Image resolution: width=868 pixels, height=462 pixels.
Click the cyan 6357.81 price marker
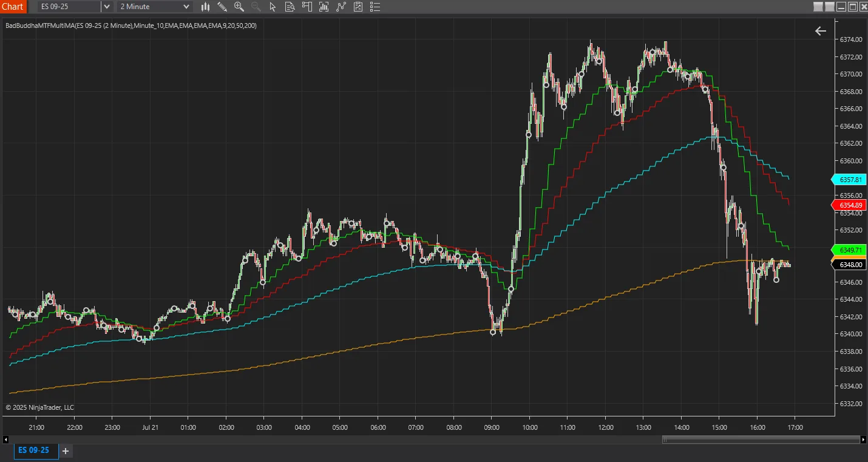[x=849, y=180]
